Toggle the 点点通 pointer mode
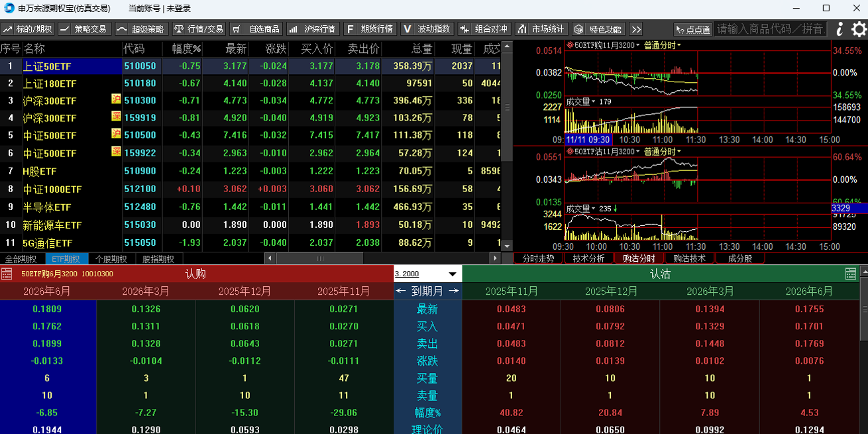 (692, 29)
